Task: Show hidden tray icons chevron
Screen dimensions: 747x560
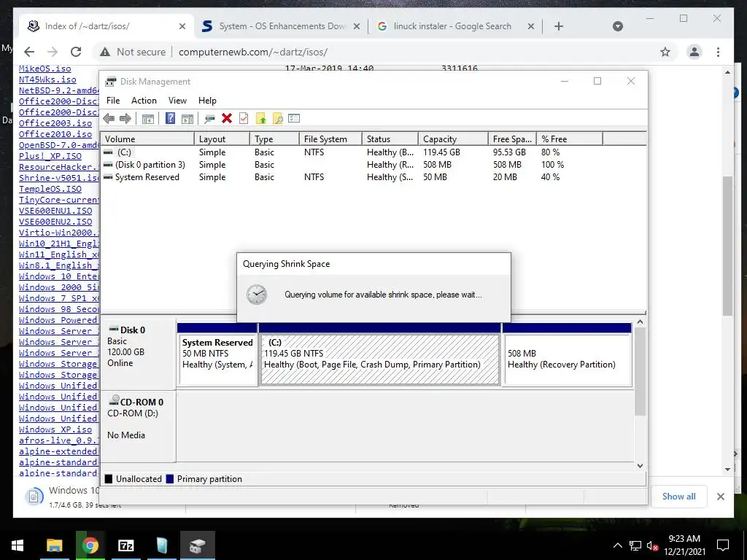Action: point(617,545)
